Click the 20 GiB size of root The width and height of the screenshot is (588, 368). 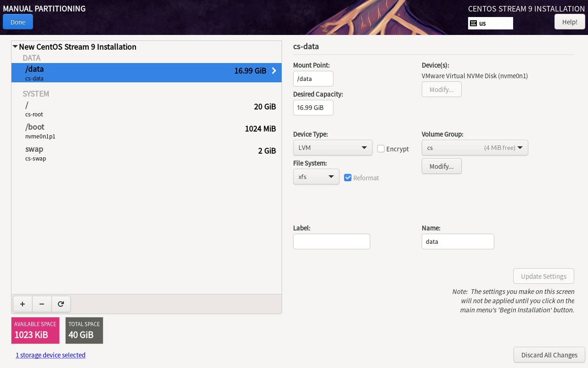tap(265, 107)
